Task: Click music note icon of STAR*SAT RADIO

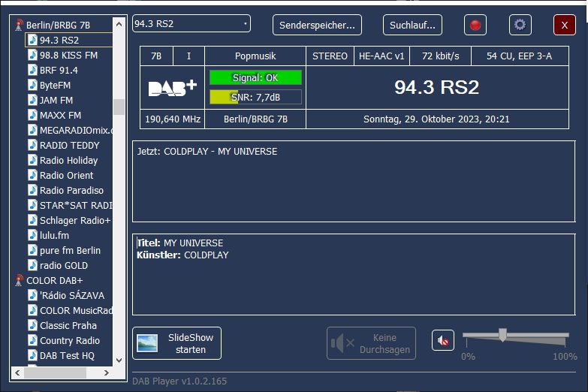Action: (x=32, y=205)
